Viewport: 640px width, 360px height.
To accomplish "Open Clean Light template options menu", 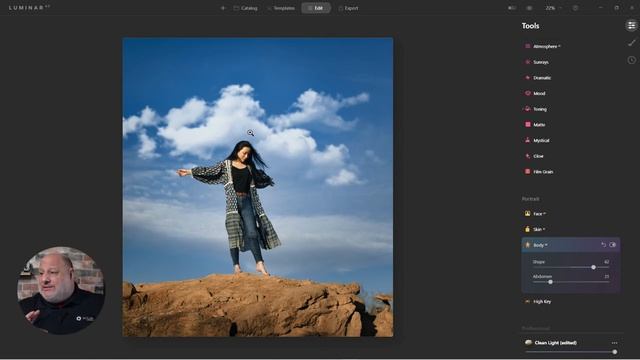I will point(614,343).
